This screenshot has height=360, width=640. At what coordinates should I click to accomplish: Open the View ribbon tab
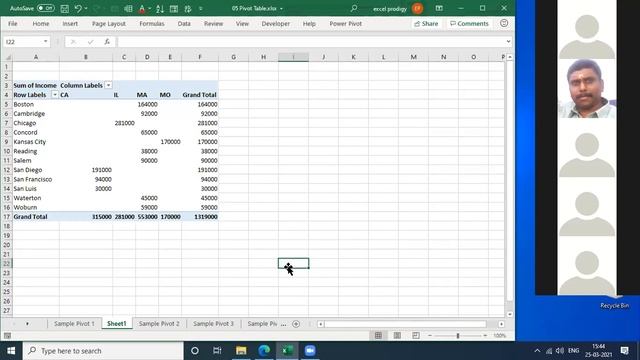pyautogui.click(x=242, y=24)
